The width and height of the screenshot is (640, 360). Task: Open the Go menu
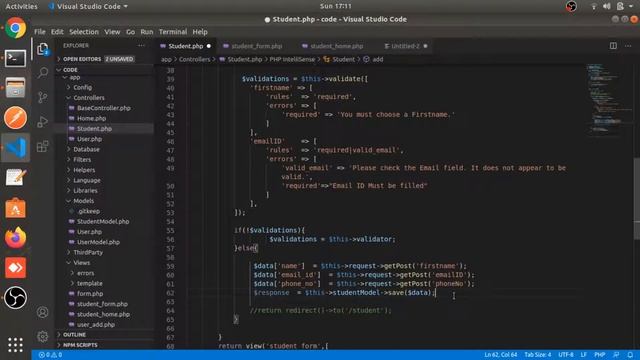coord(130,32)
